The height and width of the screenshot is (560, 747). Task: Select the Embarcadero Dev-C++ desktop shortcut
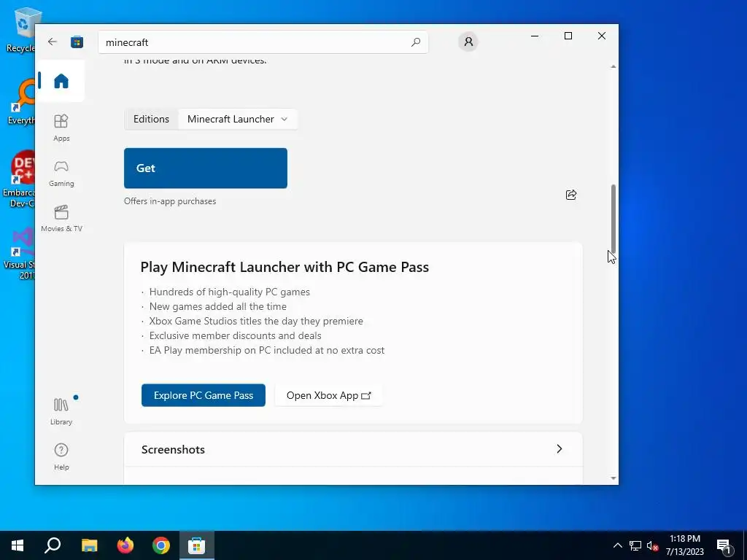18,179
